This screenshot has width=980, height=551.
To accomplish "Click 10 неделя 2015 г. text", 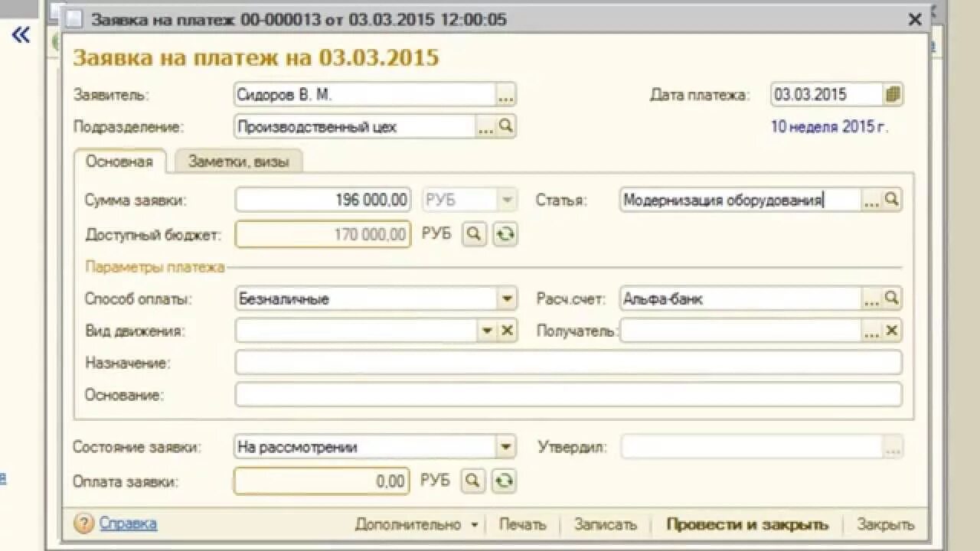I will (829, 127).
